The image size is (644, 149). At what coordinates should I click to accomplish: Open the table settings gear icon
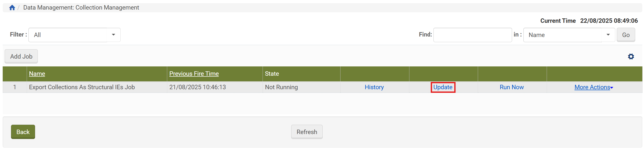pos(631,57)
